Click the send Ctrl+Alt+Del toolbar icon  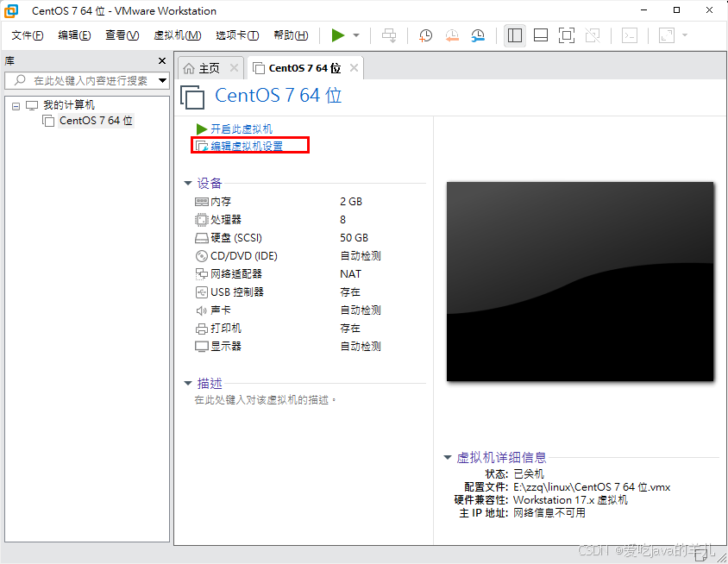[389, 35]
